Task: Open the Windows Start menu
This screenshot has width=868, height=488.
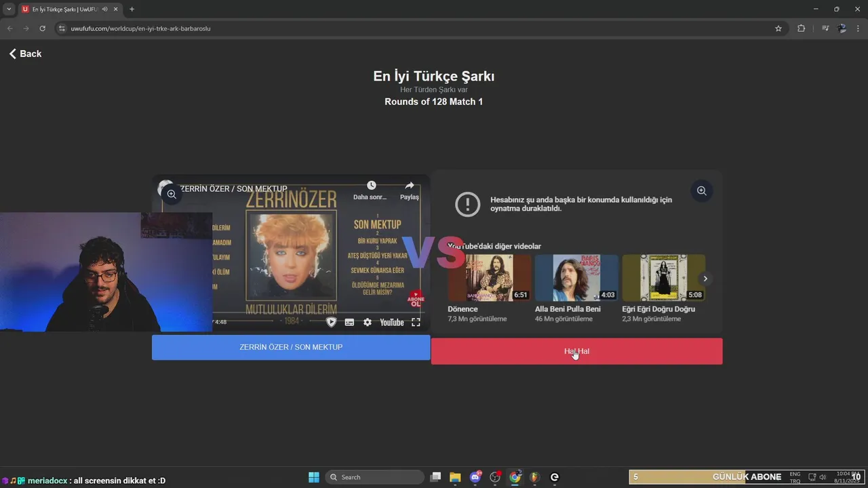Action: pos(314,477)
